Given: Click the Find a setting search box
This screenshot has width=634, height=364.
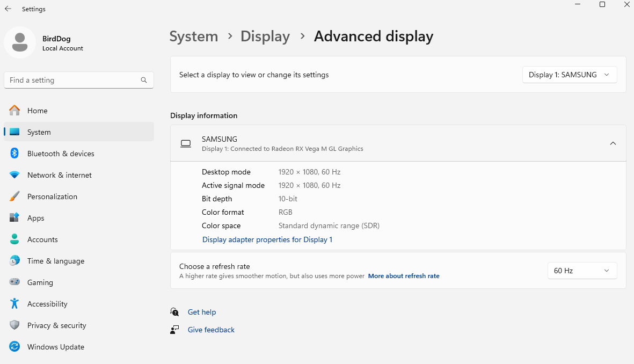Looking at the screenshot, I should [x=72, y=80].
